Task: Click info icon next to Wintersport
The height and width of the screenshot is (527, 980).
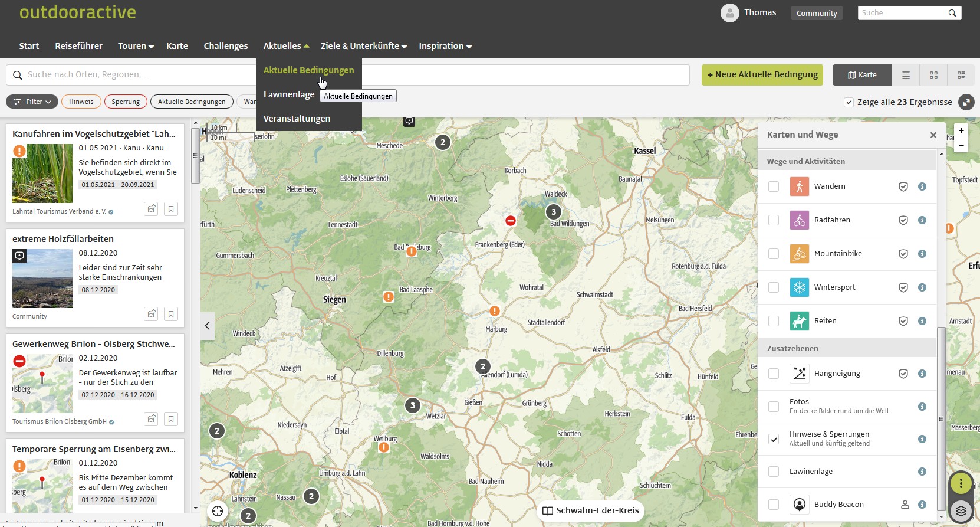Action: click(x=922, y=287)
